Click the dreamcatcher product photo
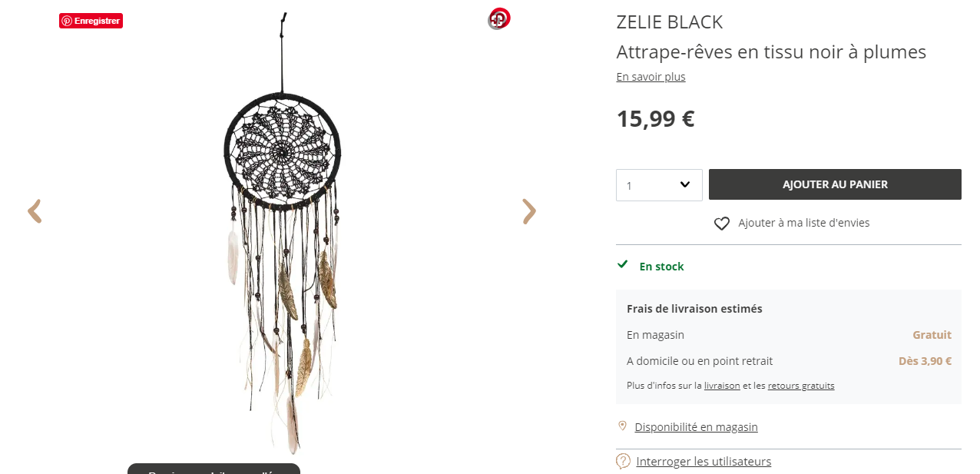Viewport: 980px width, 474px height. click(283, 230)
